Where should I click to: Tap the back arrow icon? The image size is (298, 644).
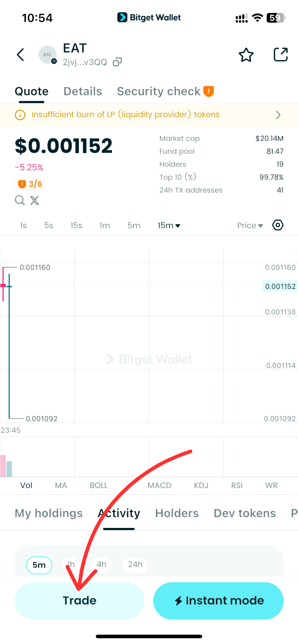click(21, 55)
